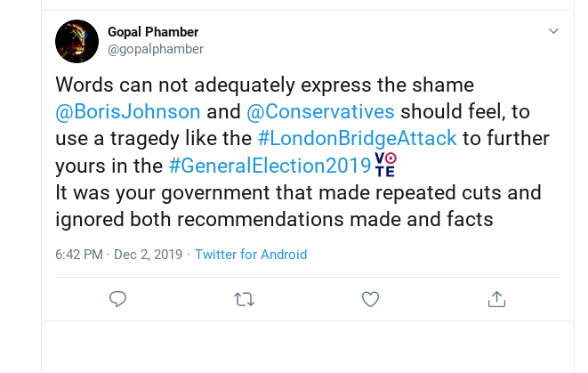Retweet this tweet using the retweet icon
588x373 pixels.
click(244, 299)
